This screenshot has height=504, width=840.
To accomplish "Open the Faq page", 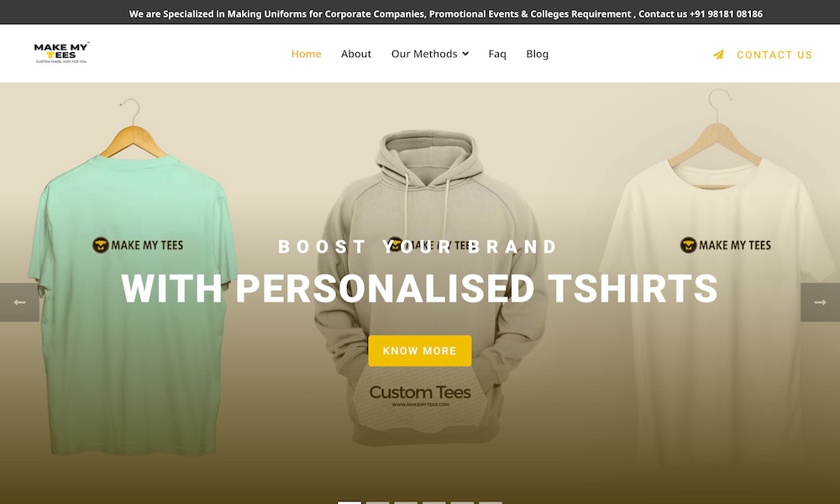I will point(497,54).
